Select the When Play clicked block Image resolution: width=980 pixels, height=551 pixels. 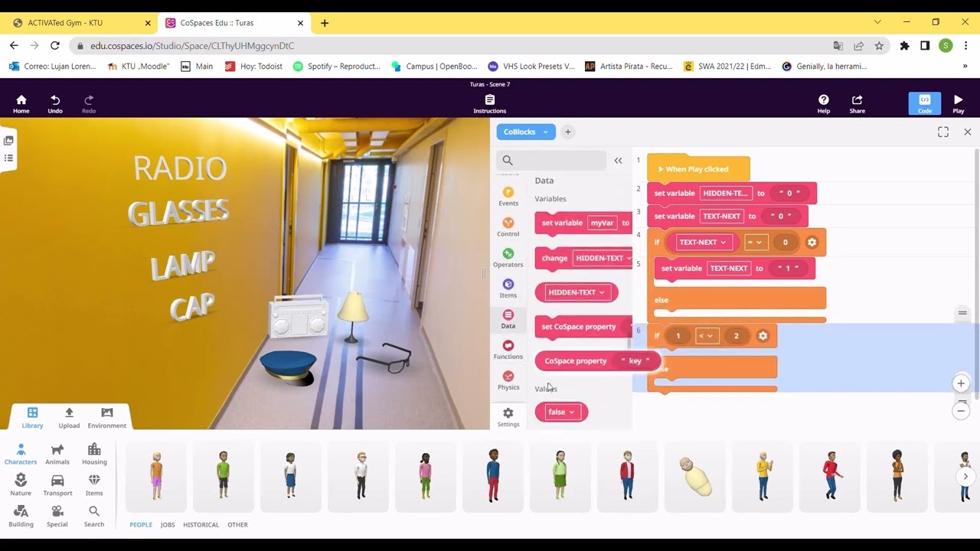click(698, 168)
